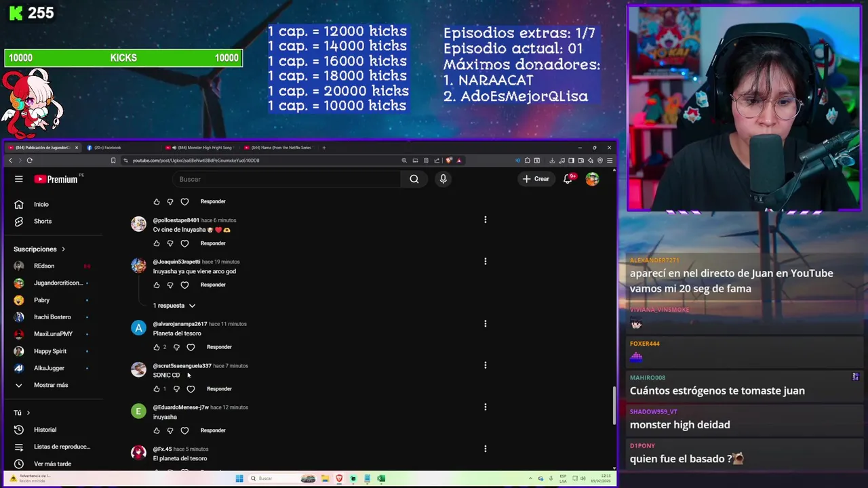Reply to @polloestape8401 with Responder
This screenshot has width=868, height=488.
213,243
